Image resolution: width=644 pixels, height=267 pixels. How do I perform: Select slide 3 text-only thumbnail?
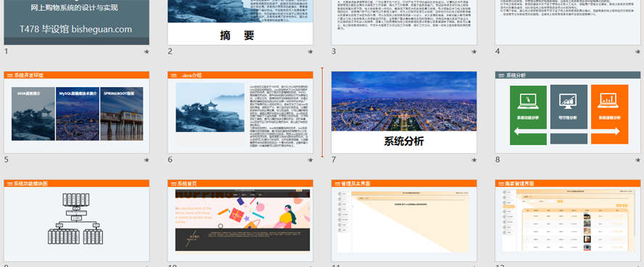404,22
